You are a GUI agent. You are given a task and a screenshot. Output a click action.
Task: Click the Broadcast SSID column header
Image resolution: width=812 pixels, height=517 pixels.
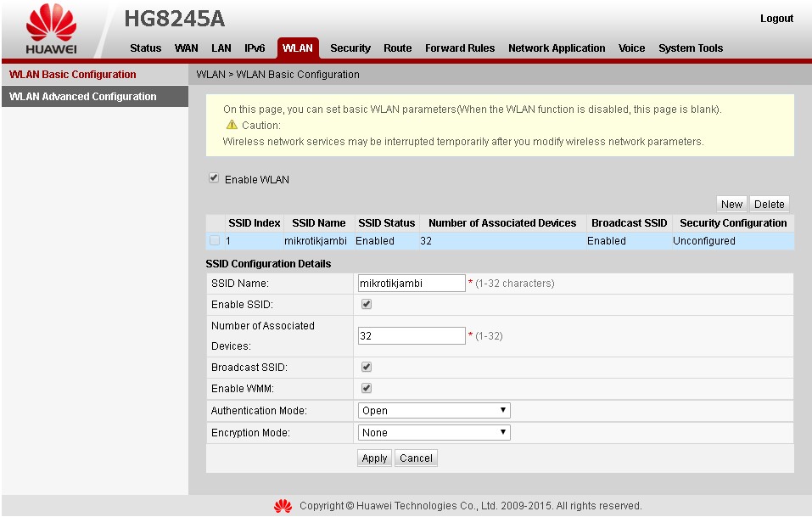click(x=630, y=223)
